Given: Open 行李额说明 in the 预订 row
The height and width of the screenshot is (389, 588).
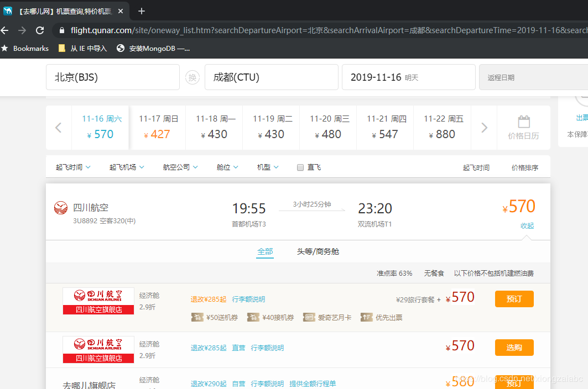Looking at the screenshot, I should (x=248, y=299).
